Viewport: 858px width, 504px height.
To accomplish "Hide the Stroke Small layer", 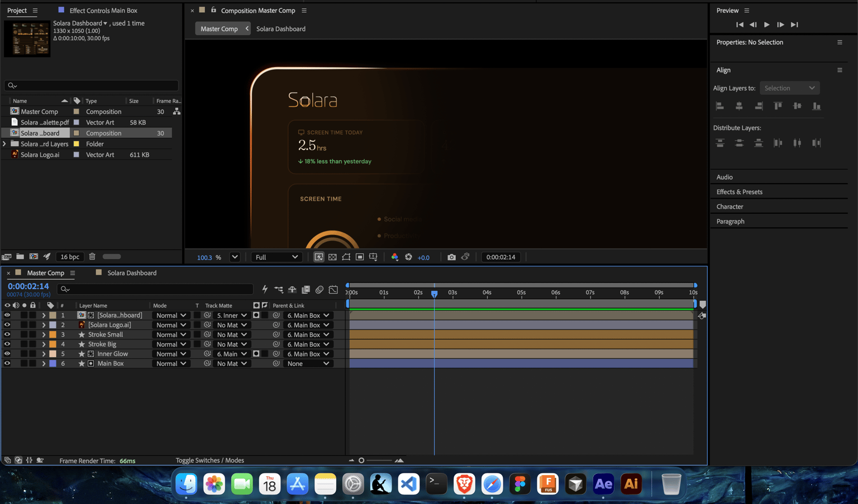I will (x=7, y=335).
